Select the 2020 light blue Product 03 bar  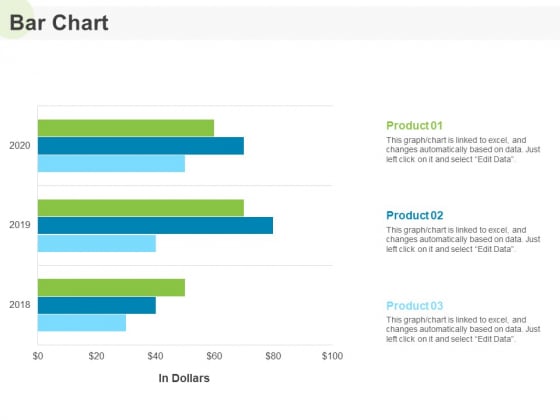tap(111, 163)
